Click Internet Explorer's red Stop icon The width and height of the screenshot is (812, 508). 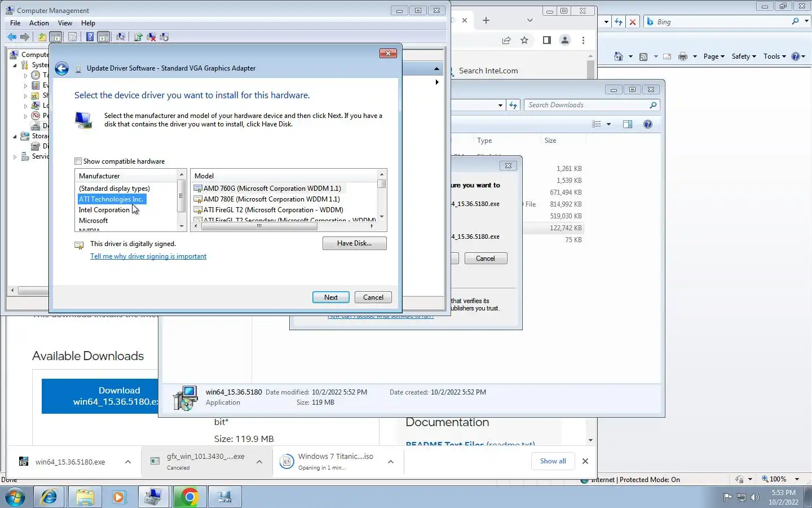tap(633, 22)
